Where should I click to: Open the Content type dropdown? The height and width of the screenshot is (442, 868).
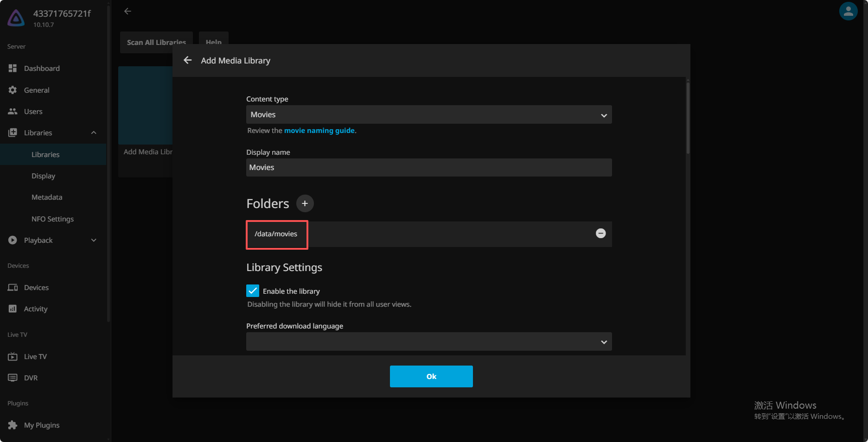click(429, 114)
